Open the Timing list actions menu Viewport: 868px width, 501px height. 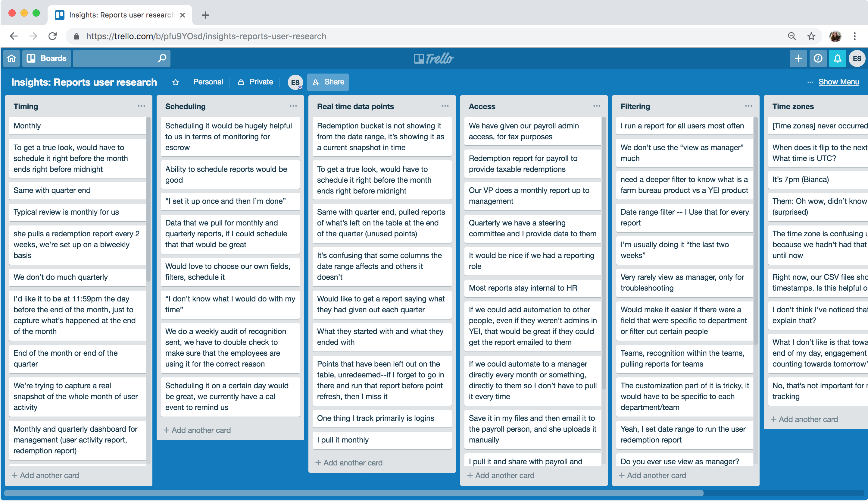[141, 106]
